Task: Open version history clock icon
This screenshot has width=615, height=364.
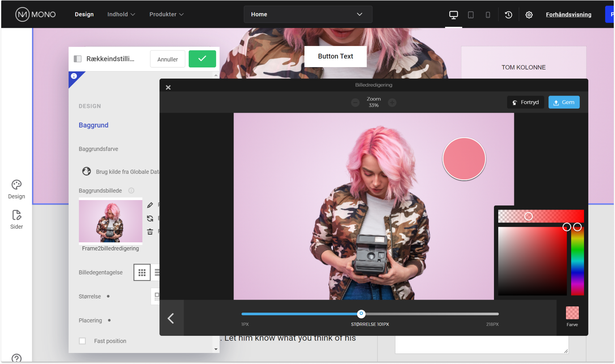Action: (508, 15)
